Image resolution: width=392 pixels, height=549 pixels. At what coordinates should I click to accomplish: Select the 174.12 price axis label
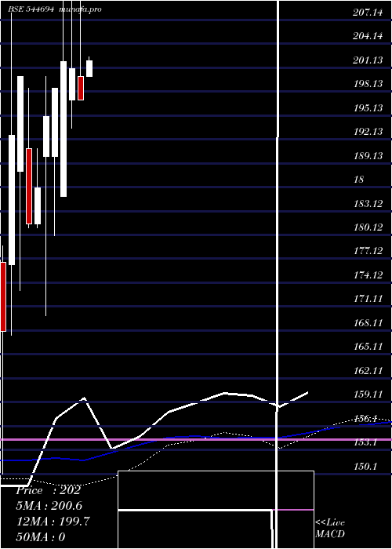[368, 274]
